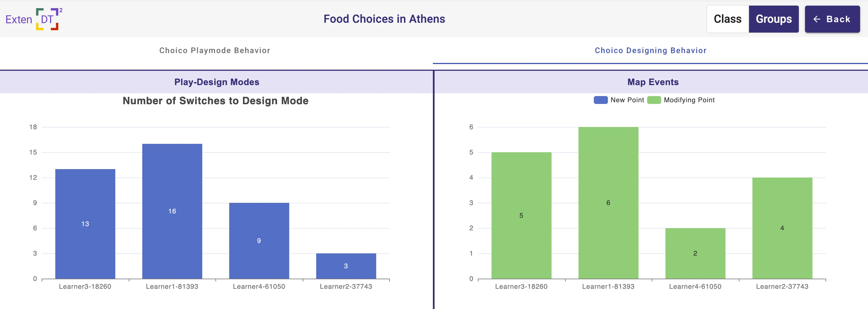Switch view to Groups

click(774, 19)
